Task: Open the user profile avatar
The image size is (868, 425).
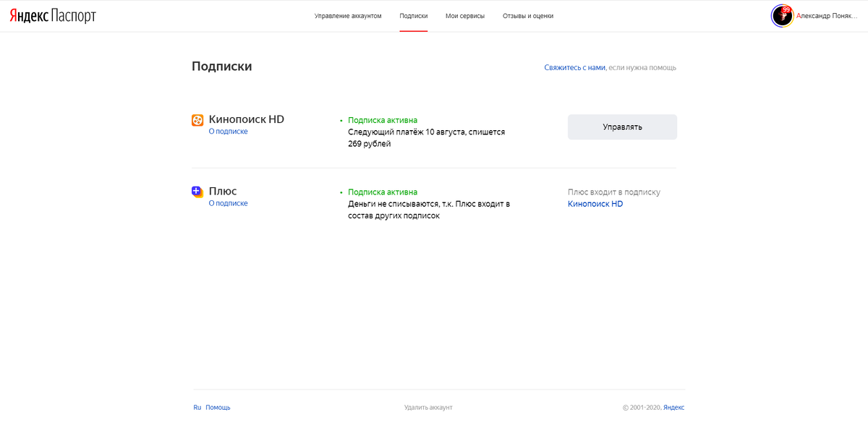Action: pos(781,16)
